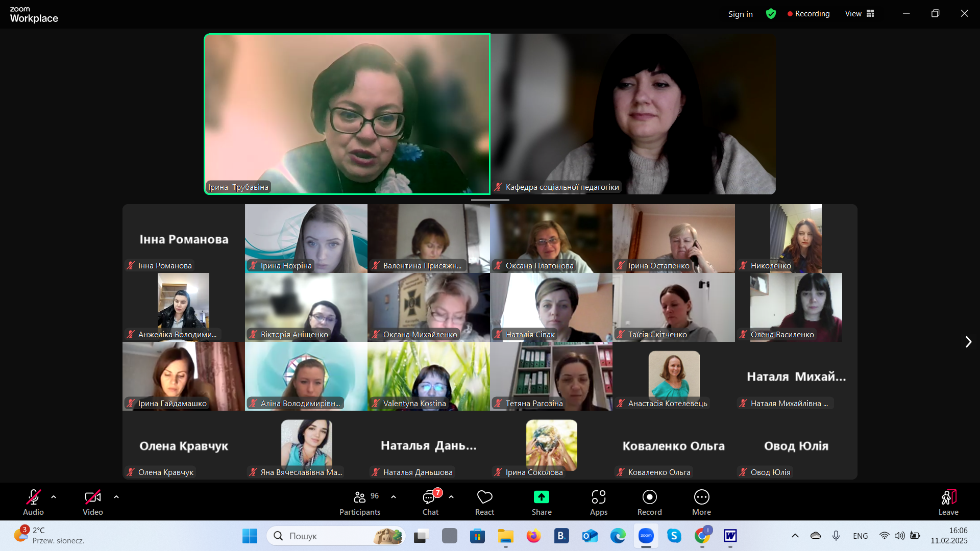
Task: Open the View layout menu
Action: pos(860,14)
